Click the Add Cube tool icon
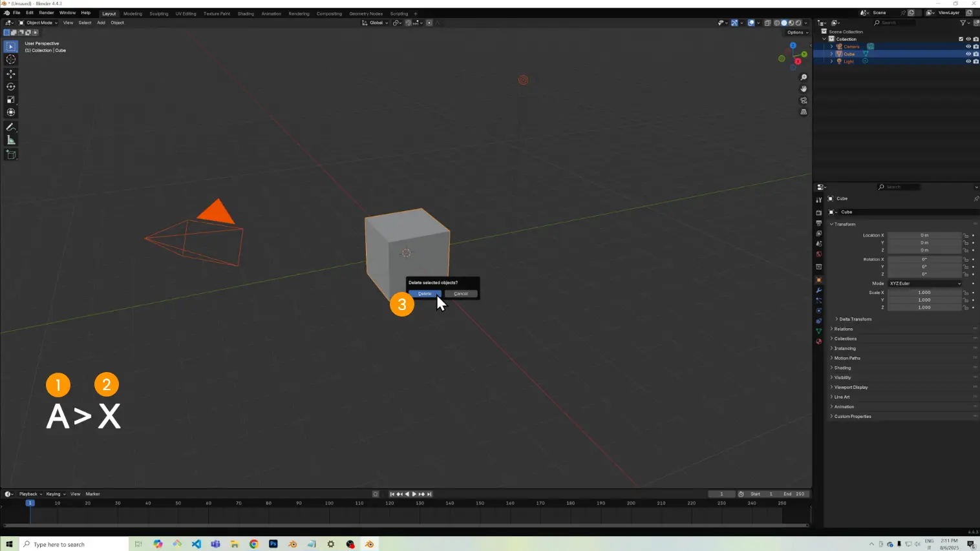 pos(11,154)
